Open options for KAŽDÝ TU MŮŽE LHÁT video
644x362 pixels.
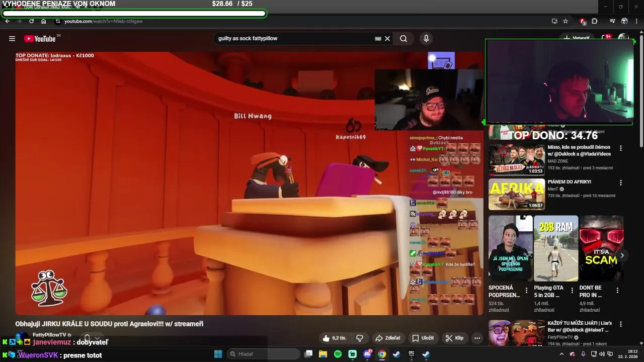click(621, 324)
